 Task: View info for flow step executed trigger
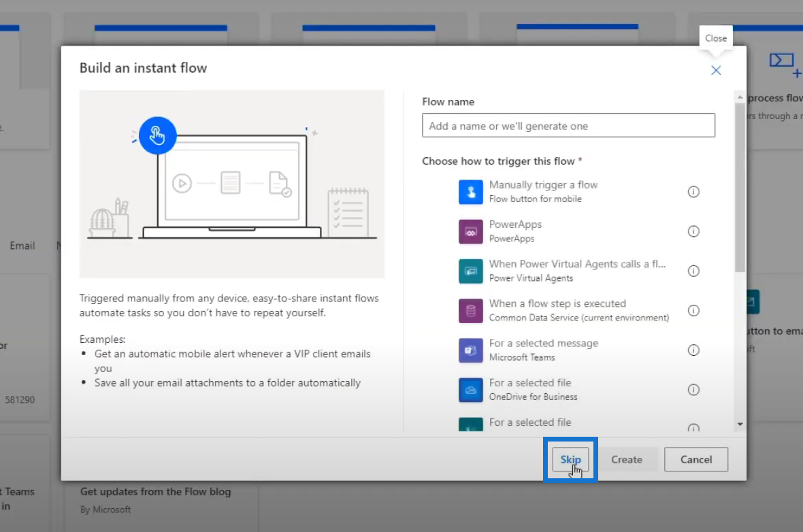coord(693,310)
